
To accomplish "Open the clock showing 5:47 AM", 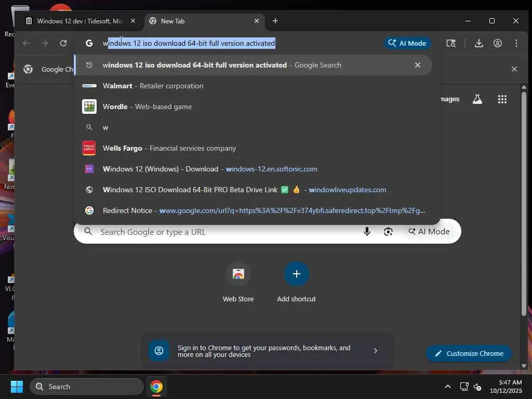I will pos(506,387).
